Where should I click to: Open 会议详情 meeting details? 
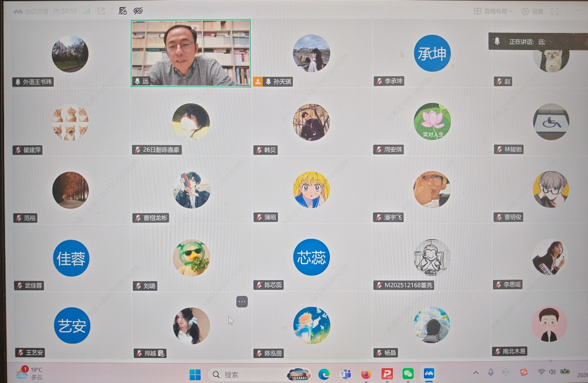(x=31, y=11)
